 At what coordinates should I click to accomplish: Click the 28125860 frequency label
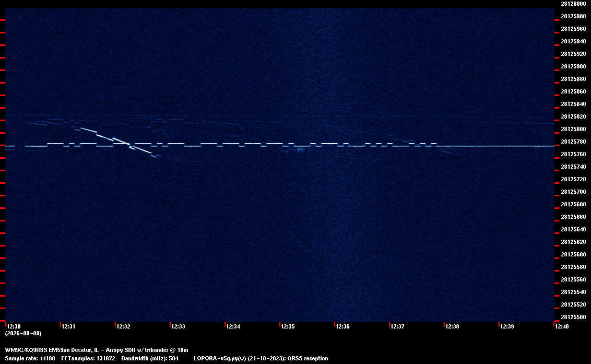pyautogui.click(x=573, y=91)
